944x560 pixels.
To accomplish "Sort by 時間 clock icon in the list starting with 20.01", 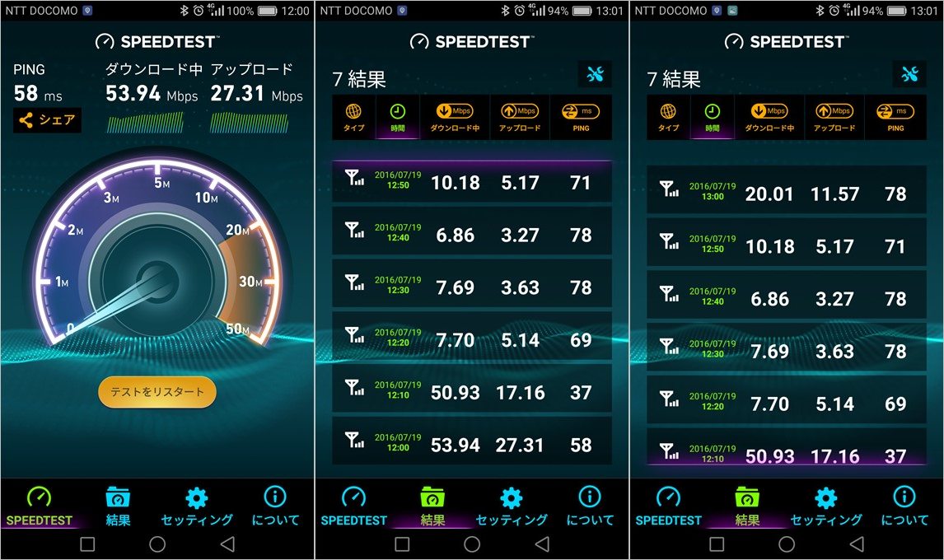I will 713,117.
